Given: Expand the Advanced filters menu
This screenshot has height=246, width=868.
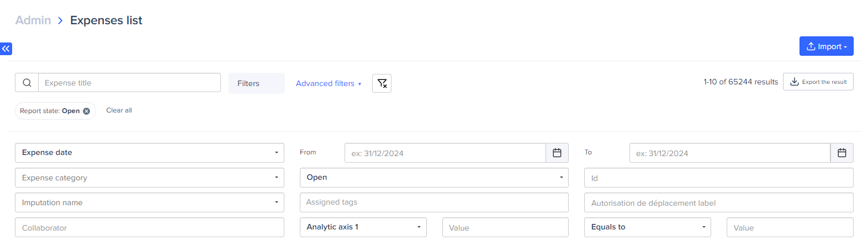Looking at the screenshot, I should click(328, 83).
